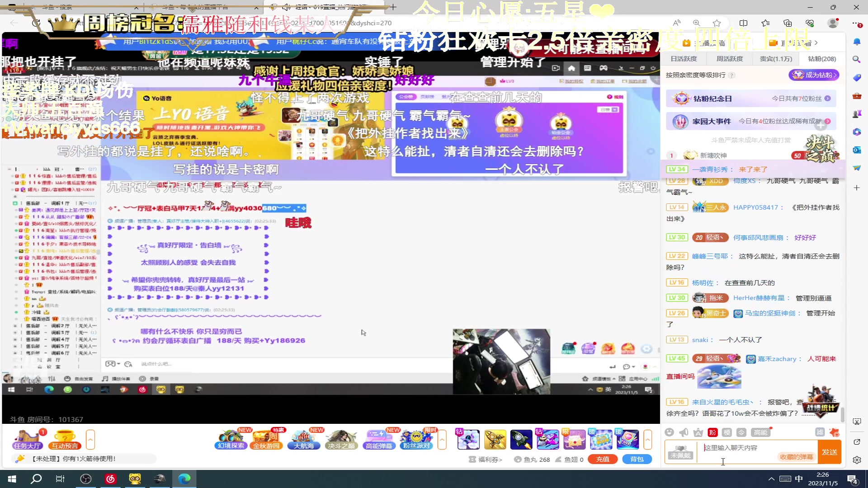This screenshot has width=868, height=488.
Task: Open the 未佩戴 fan badge selector
Action: click(680, 452)
